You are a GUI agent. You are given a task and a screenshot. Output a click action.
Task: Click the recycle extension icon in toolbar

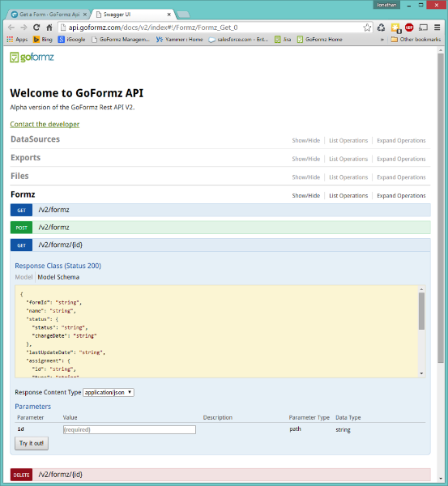(381, 28)
